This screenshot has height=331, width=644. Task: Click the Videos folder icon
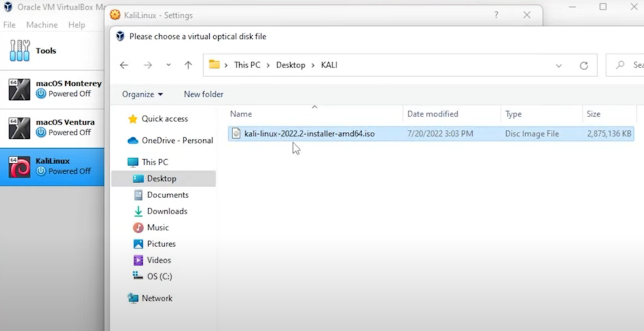(x=139, y=260)
